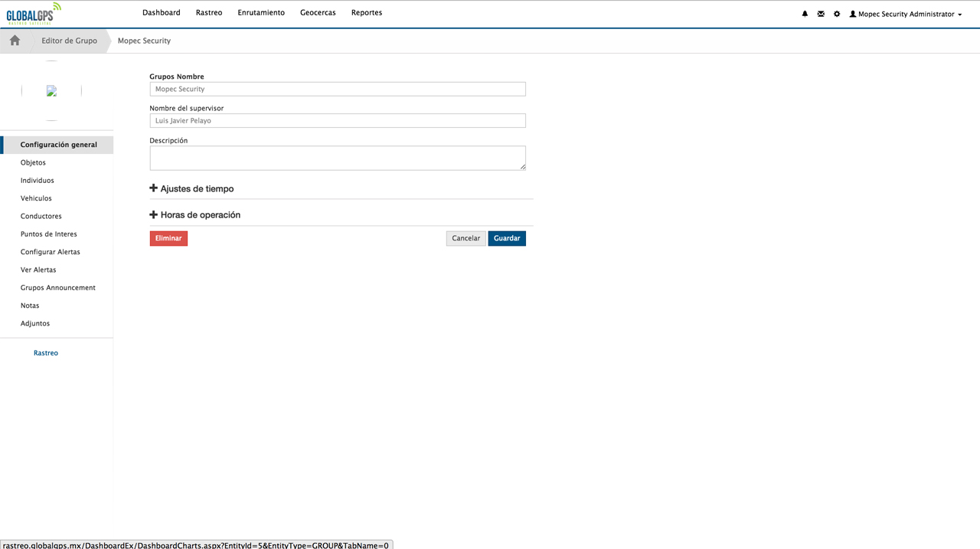
Task: Select Vehiculos in the sidebar
Action: click(x=36, y=198)
